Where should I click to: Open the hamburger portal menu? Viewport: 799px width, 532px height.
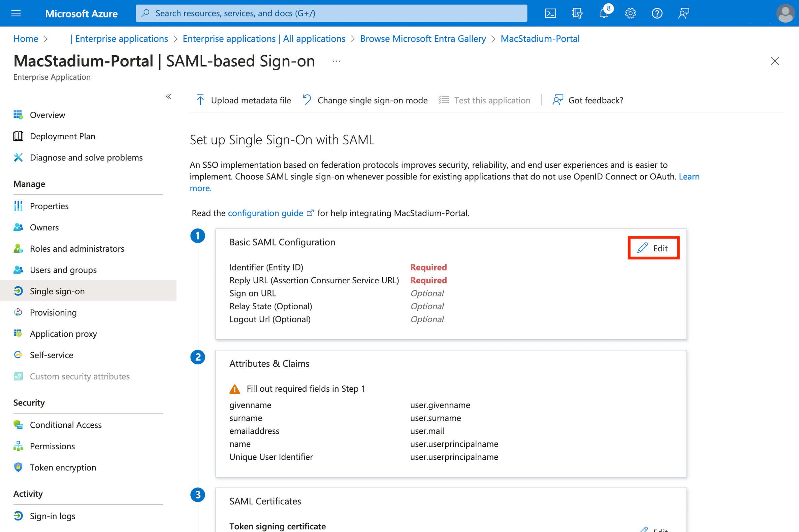pyautogui.click(x=16, y=13)
